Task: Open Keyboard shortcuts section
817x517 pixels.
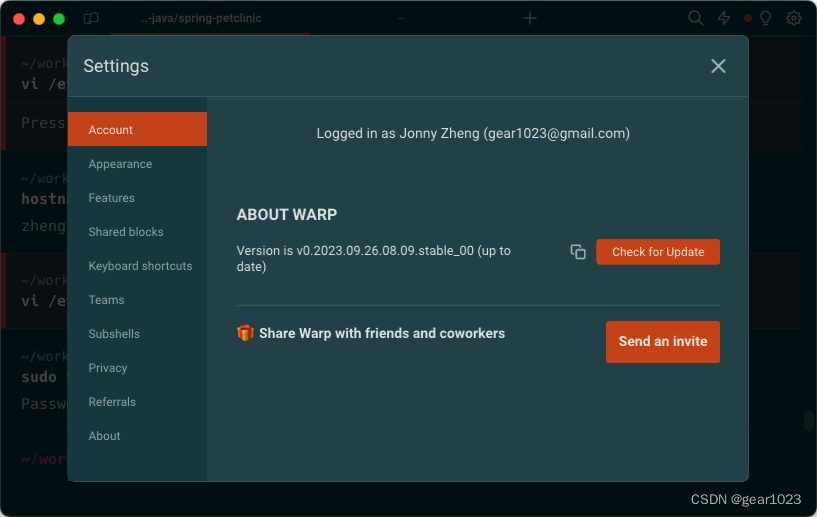Action: coord(138,266)
